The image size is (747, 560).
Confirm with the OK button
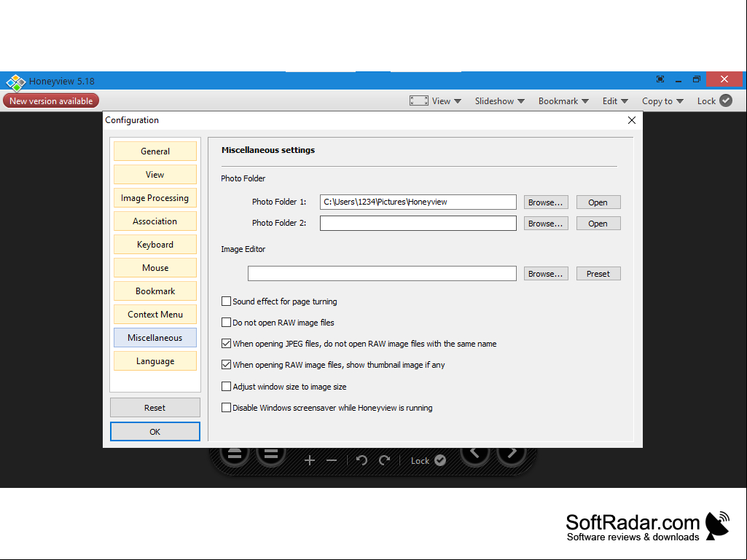coord(155,431)
